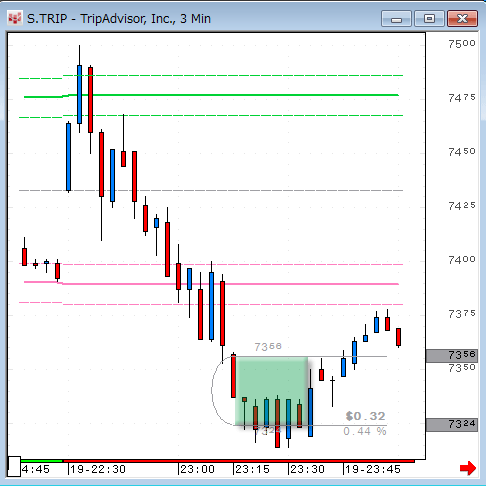The image size is (486, 486).
Task: Click the 7324 price marker on the axis
Action: tap(452, 425)
